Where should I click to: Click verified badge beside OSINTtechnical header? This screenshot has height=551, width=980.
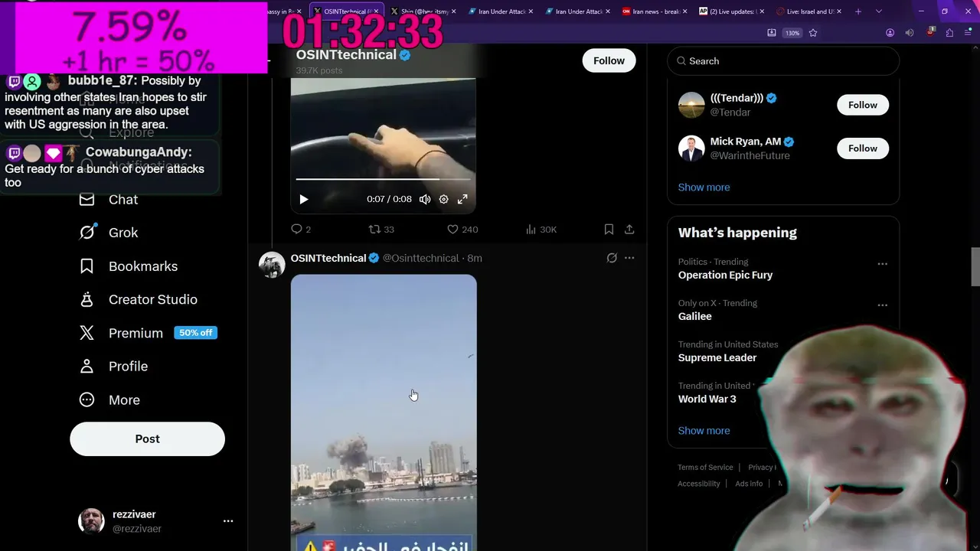[x=405, y=55]
